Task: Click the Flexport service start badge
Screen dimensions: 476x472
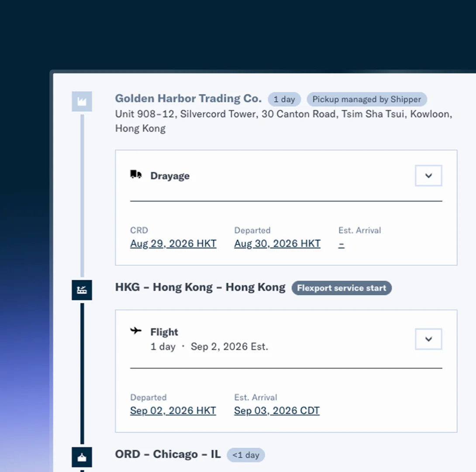Action: 341,288
